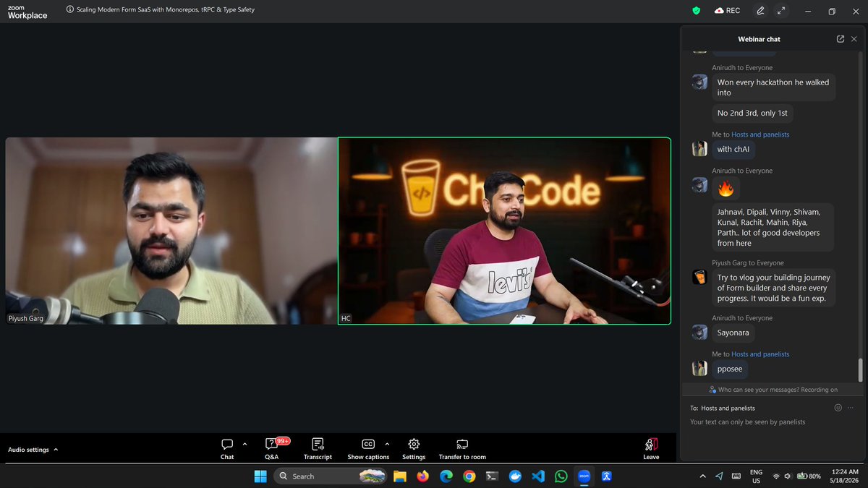Open Microsoft Edge from taskbar
This screenshot has width=868, height=488.
(446, 476)
